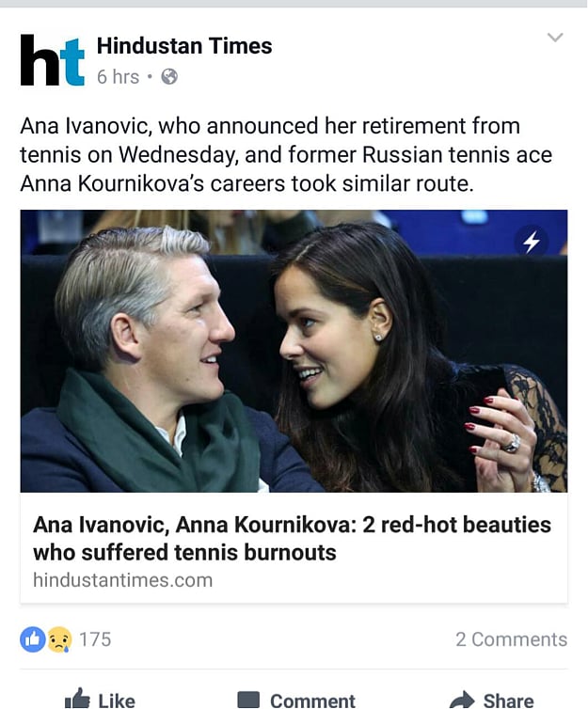Click the lightning bolt Instant Article icon
The width and height of the screenshot is (588, 709).
[532, 242]
